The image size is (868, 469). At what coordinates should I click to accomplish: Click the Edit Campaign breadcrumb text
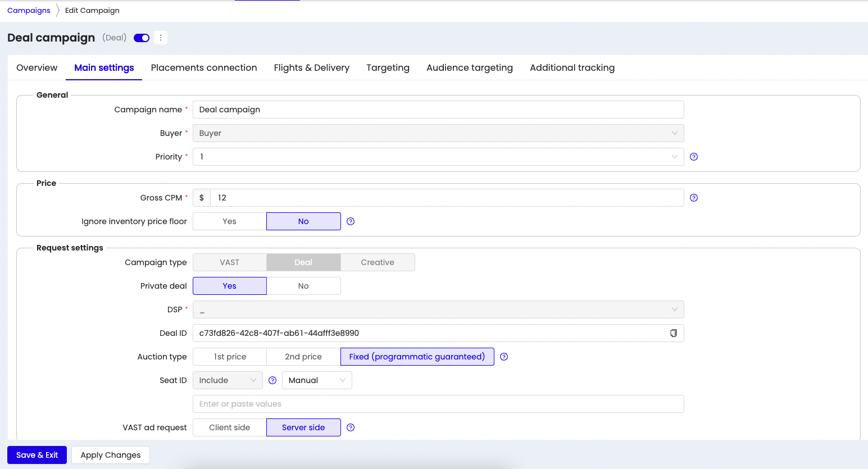(x=92, y=11)
